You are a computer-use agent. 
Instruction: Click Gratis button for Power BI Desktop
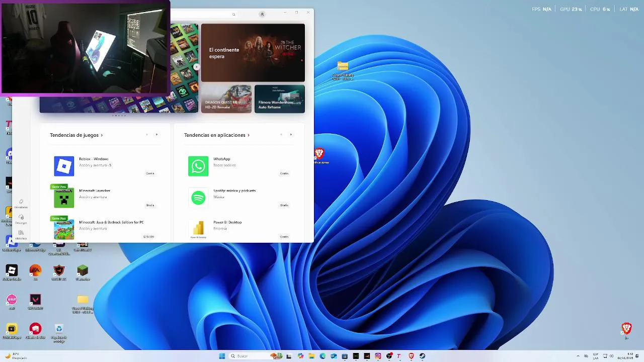(284, 236)
